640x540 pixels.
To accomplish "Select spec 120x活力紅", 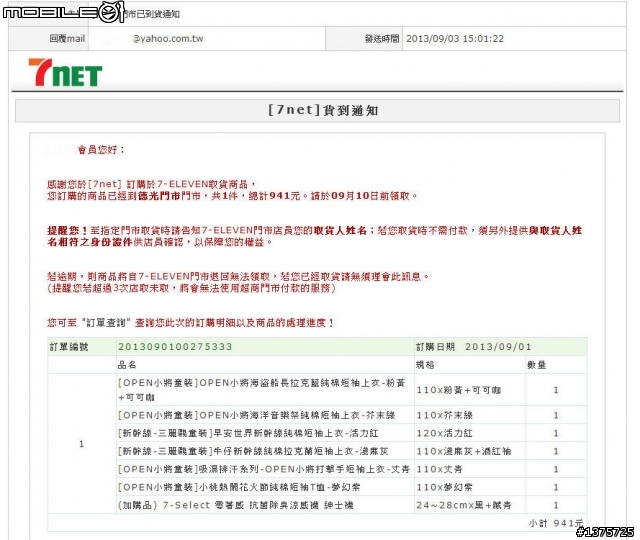I will point(444,433).
